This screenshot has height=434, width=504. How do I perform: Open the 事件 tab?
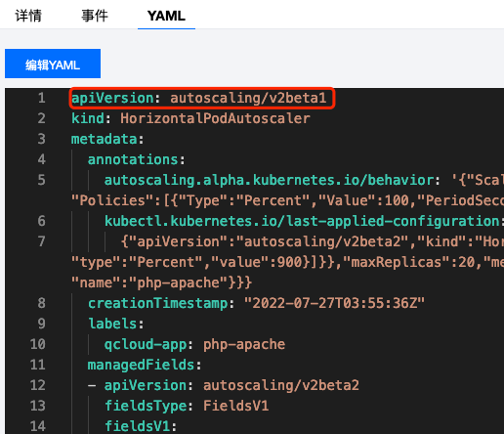pos(95,16)
